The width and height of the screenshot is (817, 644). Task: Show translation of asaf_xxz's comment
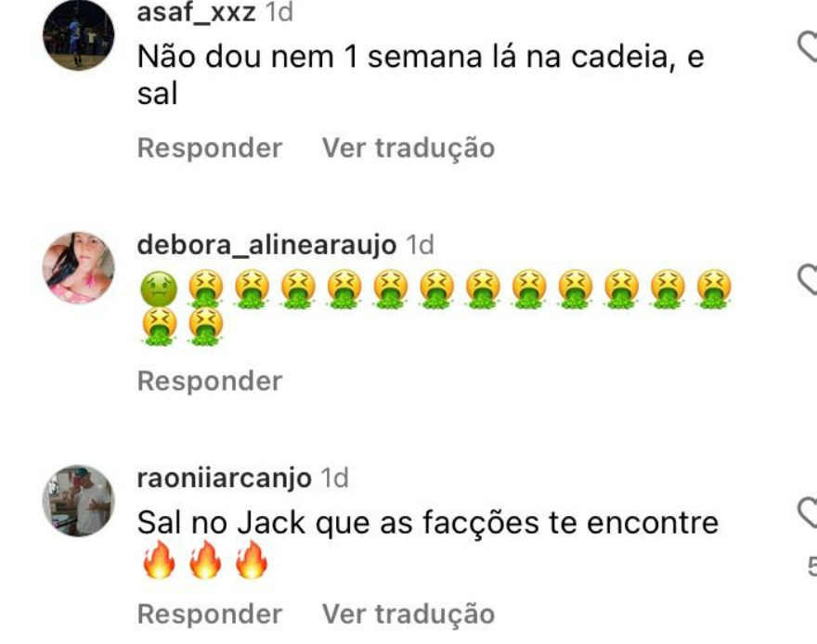(x=408, y=148)
